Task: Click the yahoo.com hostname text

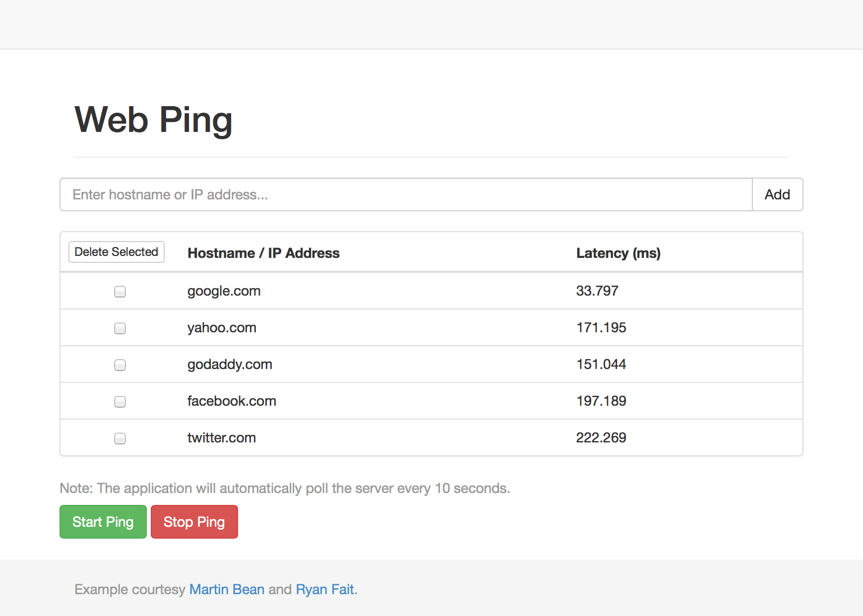Action: [222, 328]
